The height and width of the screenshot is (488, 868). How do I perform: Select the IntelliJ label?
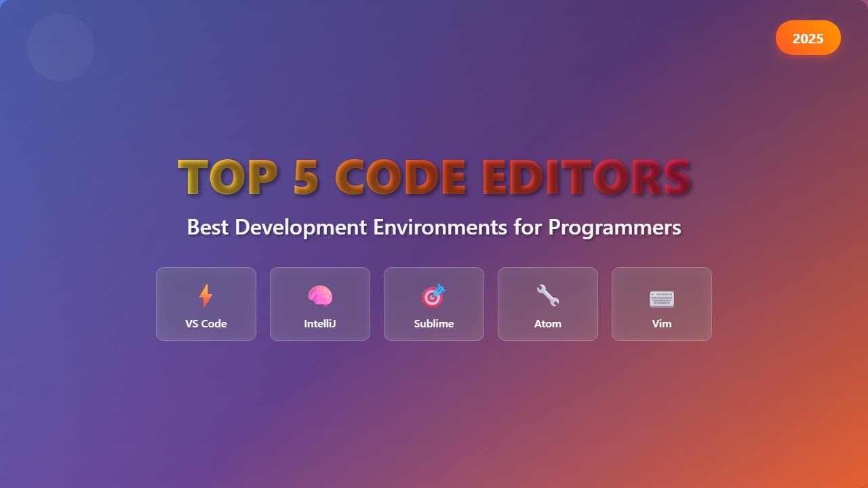[x=320, y=324]
